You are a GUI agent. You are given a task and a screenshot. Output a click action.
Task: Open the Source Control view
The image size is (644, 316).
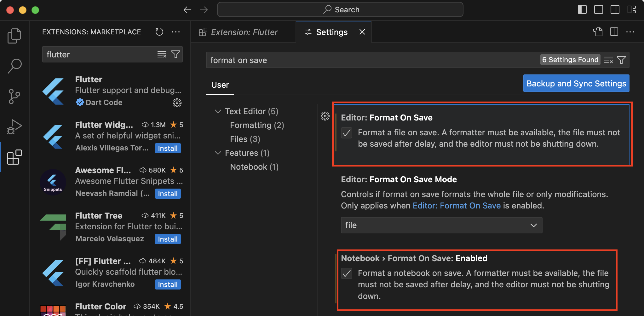(14, 96)
